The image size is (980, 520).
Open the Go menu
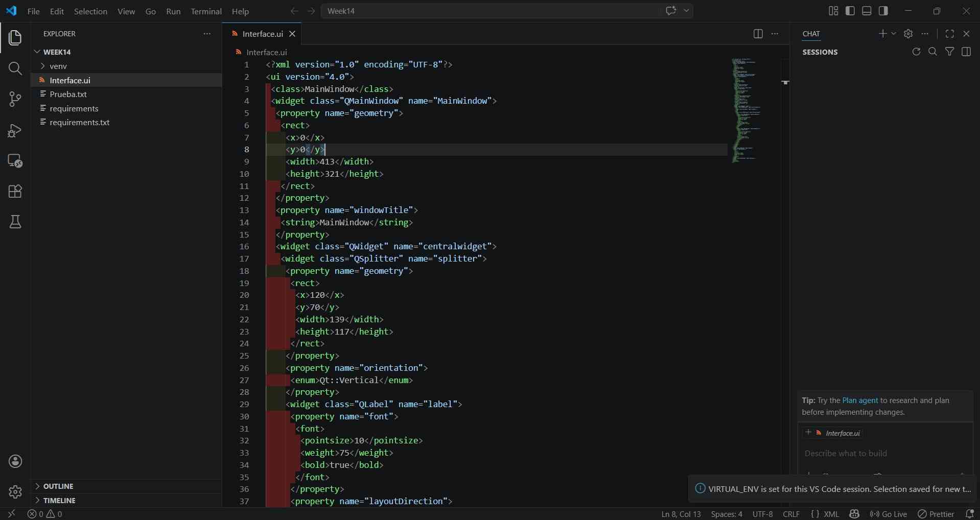(151, 11)
